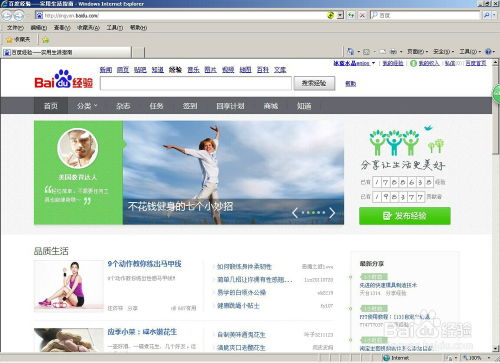
Task: Open the 9个动作教你练出马甲线 article link
Action: pos(144,264)
